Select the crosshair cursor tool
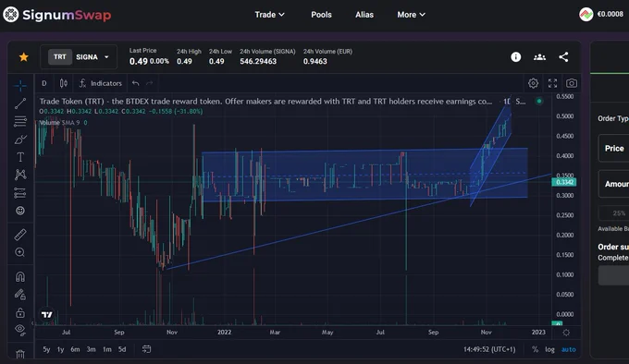 click(20, 85)
